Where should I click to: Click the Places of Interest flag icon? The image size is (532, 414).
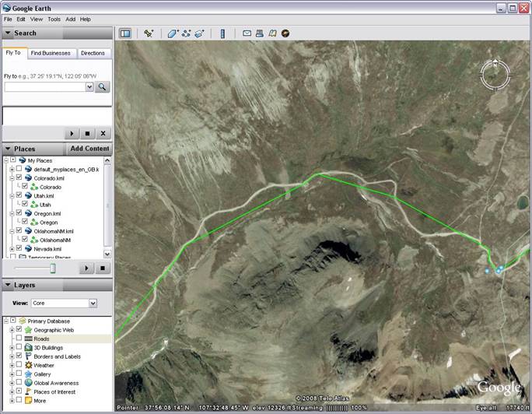[x=29, y=391]
